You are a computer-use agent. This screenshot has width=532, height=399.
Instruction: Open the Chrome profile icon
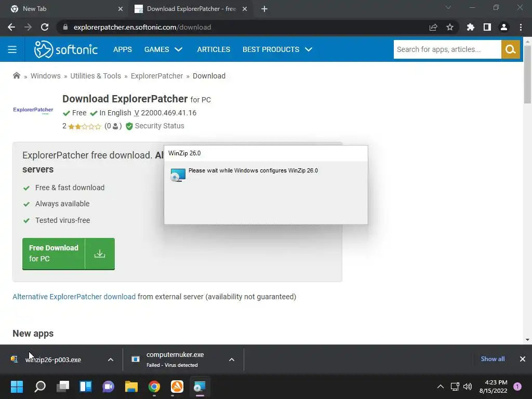(x=504, y=27)
